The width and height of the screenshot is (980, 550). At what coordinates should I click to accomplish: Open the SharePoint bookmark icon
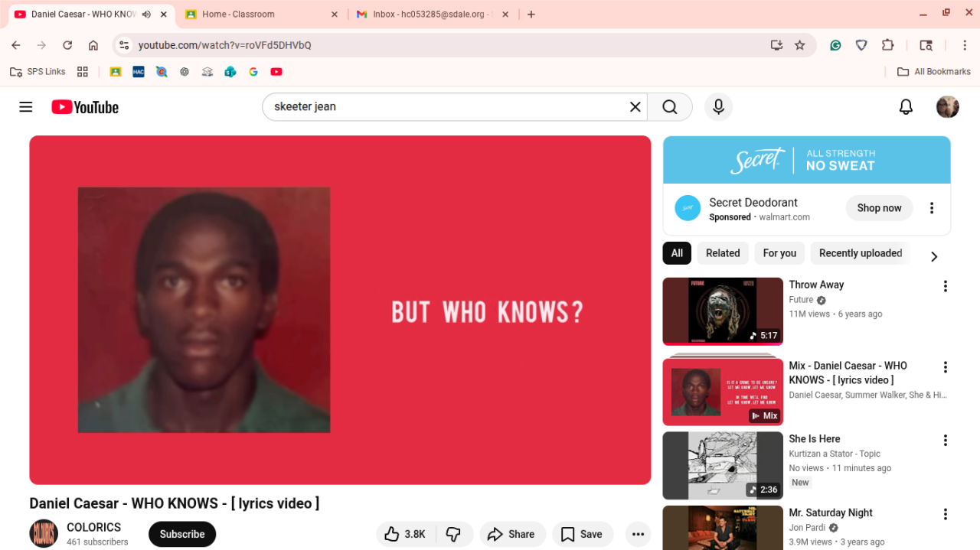pos(230,72)
